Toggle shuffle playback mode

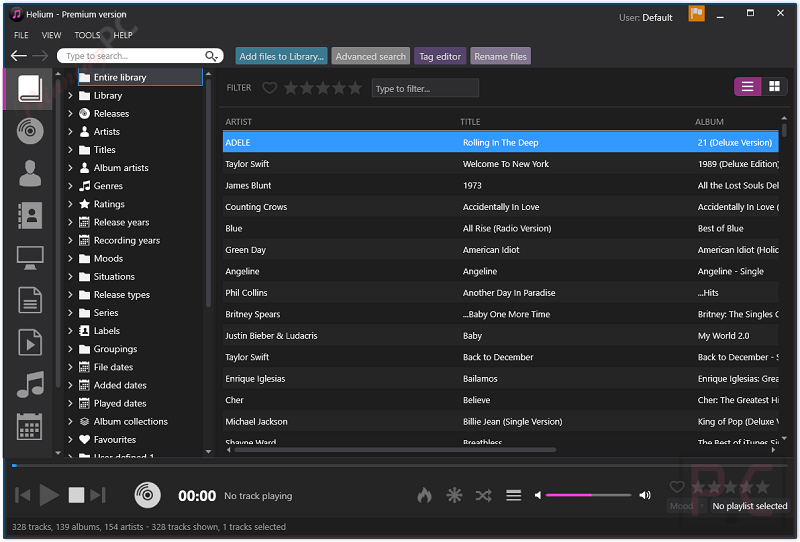tap(484, 495)
